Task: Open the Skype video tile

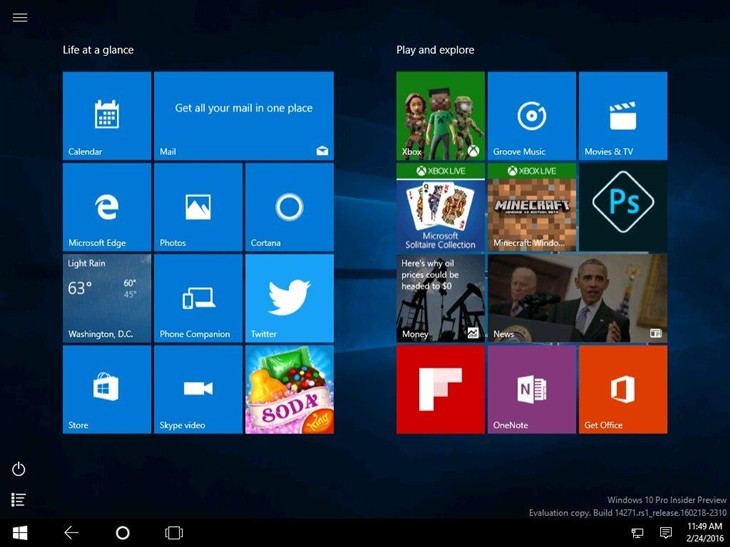Action: (x=198, y=389)
